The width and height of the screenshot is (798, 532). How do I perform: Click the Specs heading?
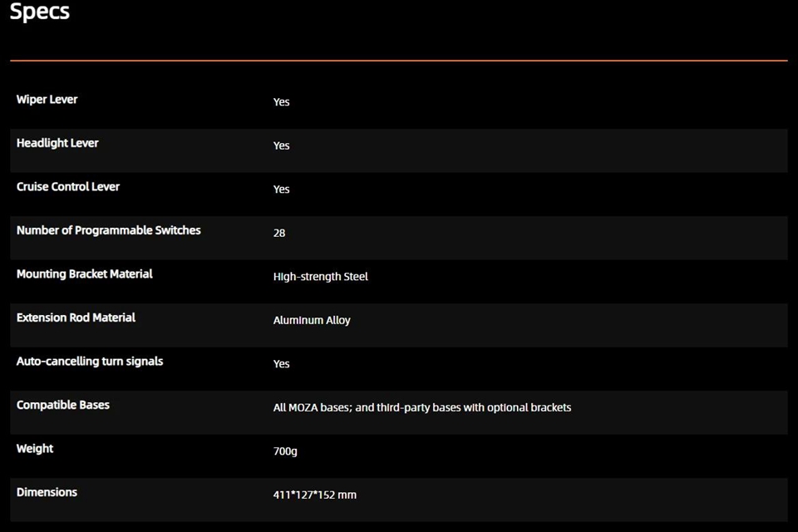[39, 12]
